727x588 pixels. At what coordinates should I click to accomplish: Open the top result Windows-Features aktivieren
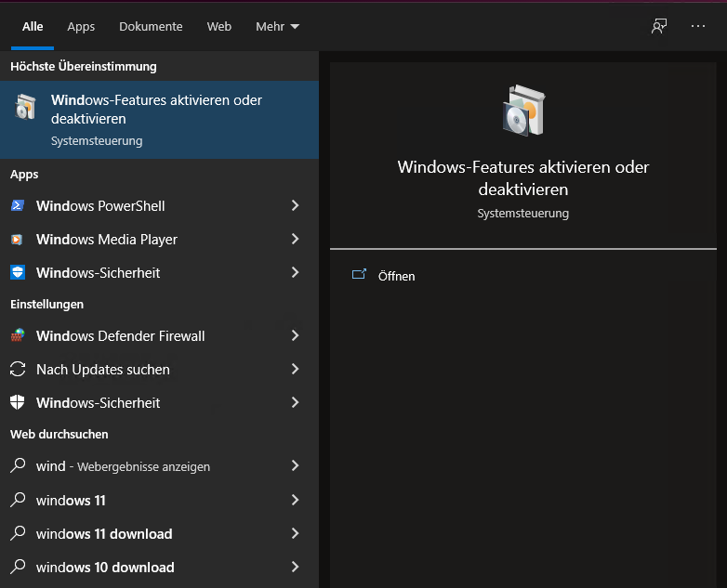(156, 120)
